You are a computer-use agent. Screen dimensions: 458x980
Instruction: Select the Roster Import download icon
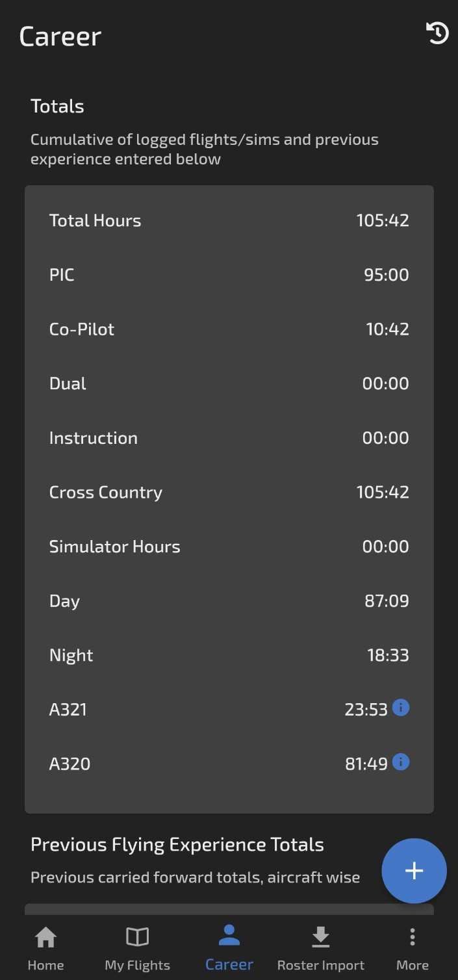[320, 937]
